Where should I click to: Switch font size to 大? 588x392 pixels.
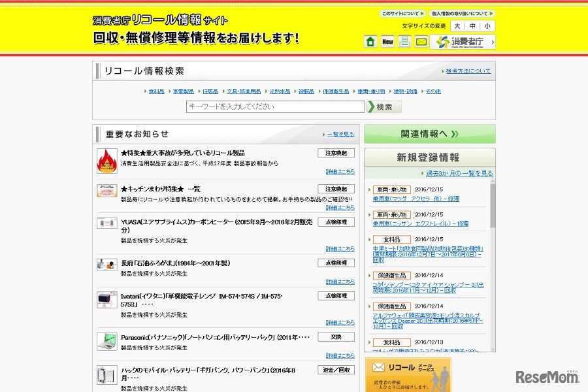[x=459, y=25]
